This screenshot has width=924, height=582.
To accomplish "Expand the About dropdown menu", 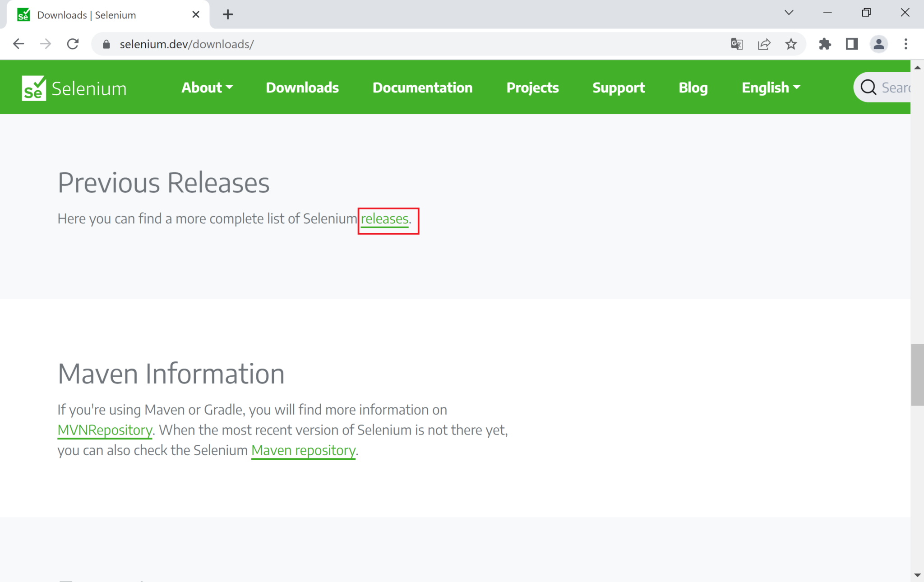I will [x=207, y=88].
